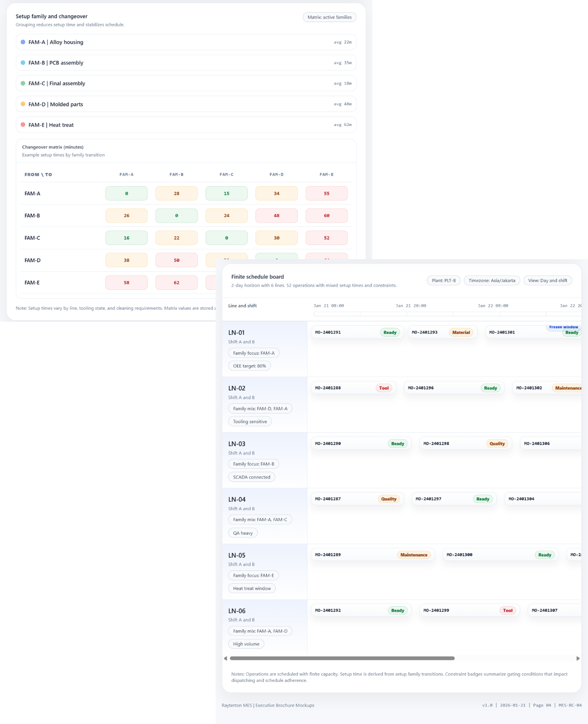Viewport: 588px width, 724px height.
Task: Open the Matrix: active families pill
Action: (x=329, y=17)
